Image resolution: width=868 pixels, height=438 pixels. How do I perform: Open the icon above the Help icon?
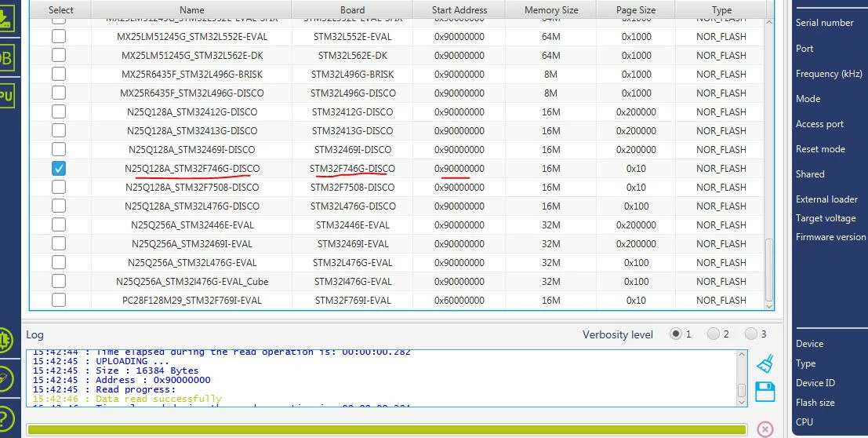5,378
